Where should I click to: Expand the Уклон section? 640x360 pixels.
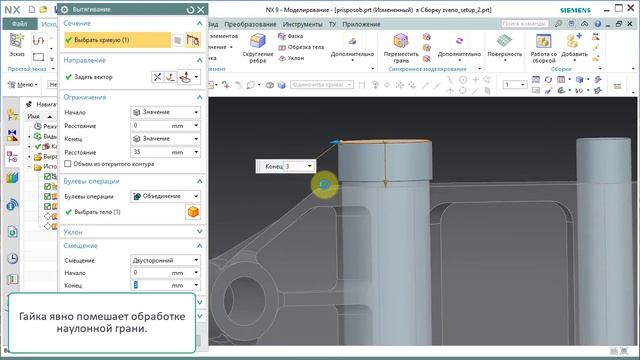(200, 232)
